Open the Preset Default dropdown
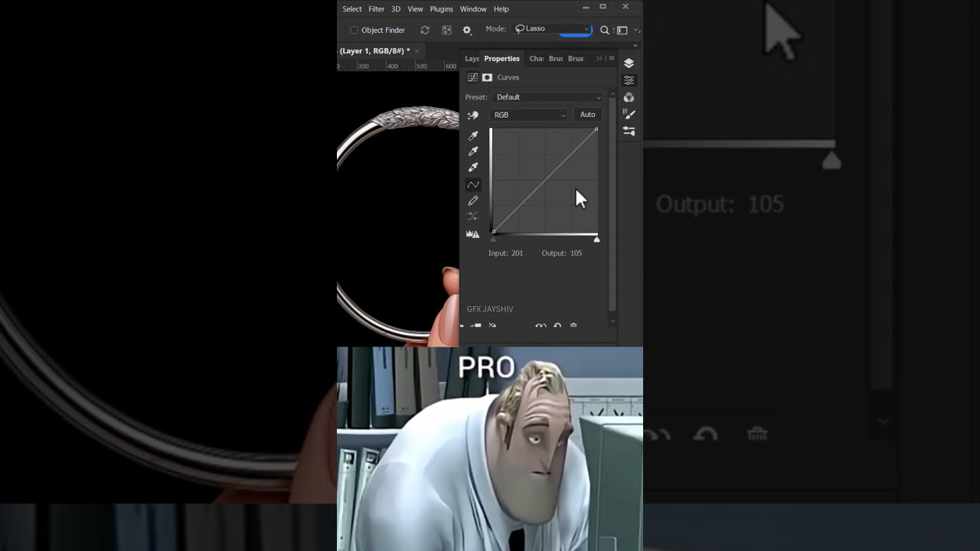The width and height of the screenshot is (980, 551). click(x=548, y=97)
